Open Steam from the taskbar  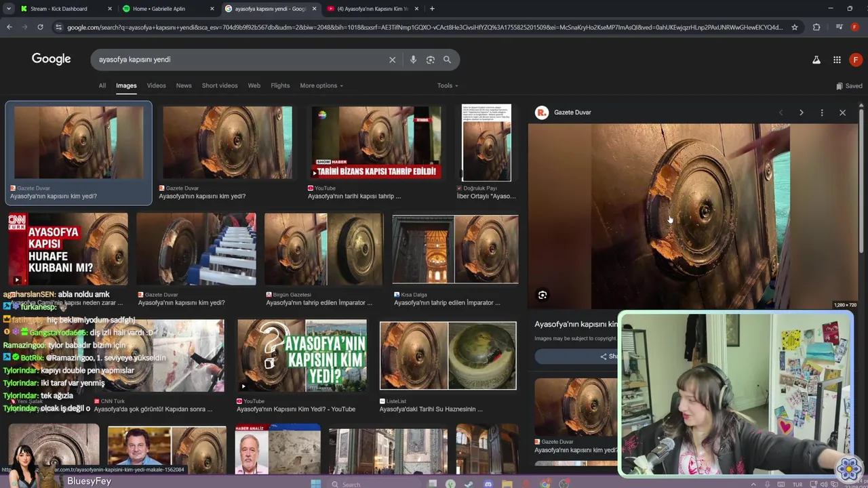pyautogui.click(x=469, y=484)
